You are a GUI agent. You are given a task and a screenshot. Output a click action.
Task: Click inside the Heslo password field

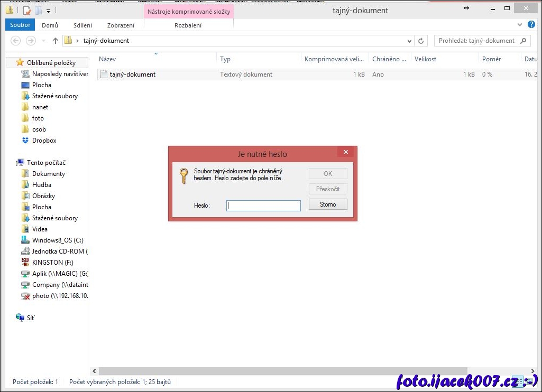pyautogui.click(x=263, y=206)
